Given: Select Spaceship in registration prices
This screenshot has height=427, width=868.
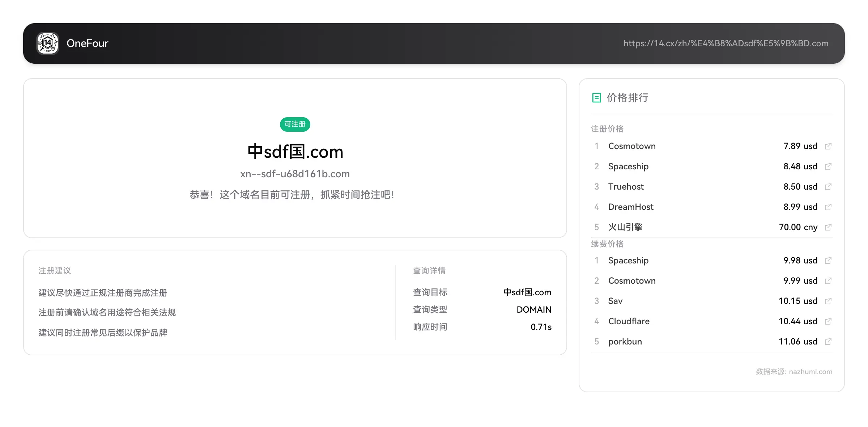Looking at the screenshot, I should 628,166.
